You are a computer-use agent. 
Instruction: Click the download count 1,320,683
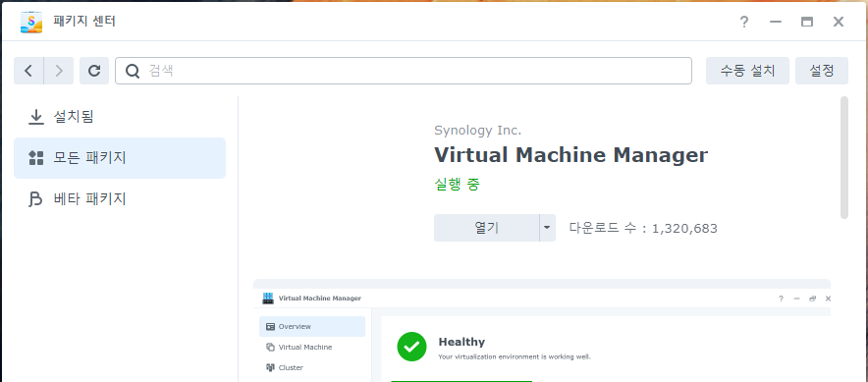[x=684, y=228]
